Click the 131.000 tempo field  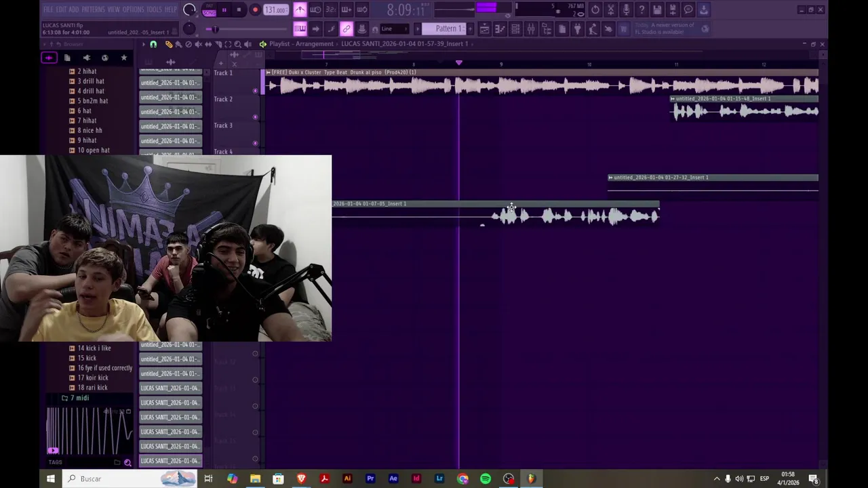click(275, 10)
